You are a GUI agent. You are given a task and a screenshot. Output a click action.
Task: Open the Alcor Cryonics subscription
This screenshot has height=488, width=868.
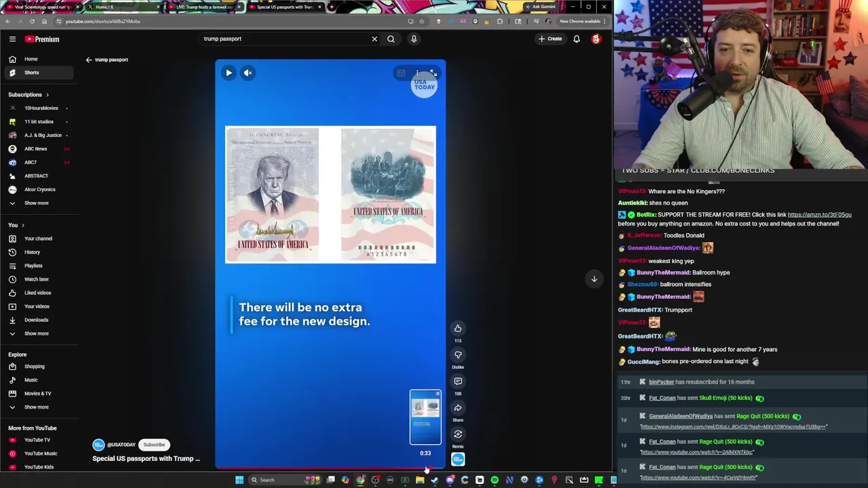(39, 189)
